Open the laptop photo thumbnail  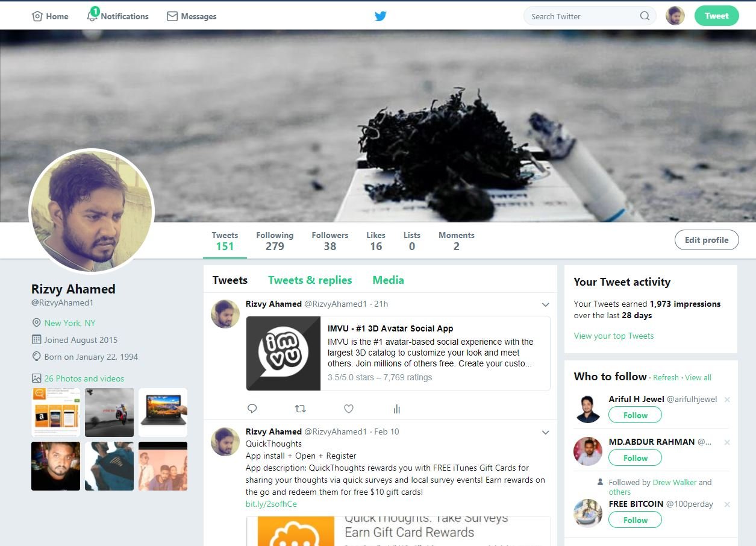click(163, 412)
